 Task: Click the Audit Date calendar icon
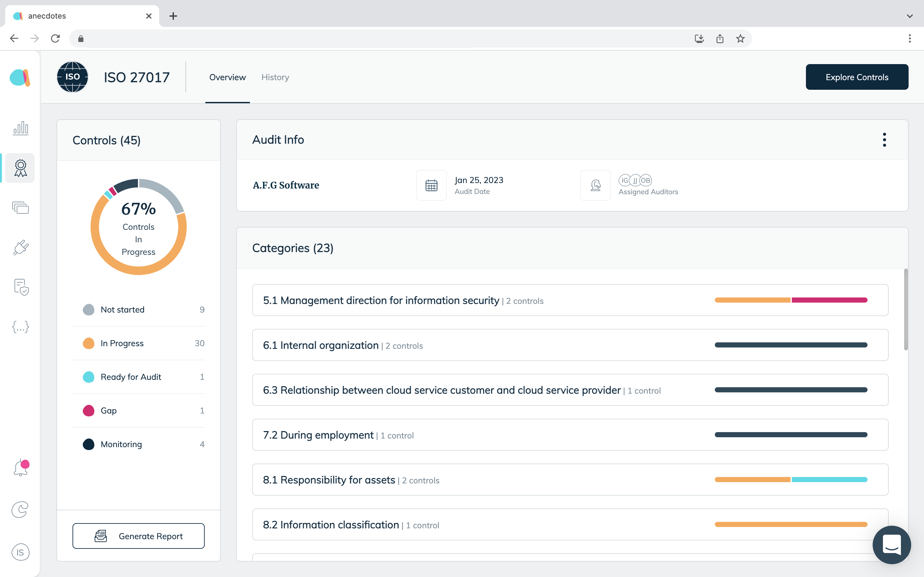tap(431, 186)
